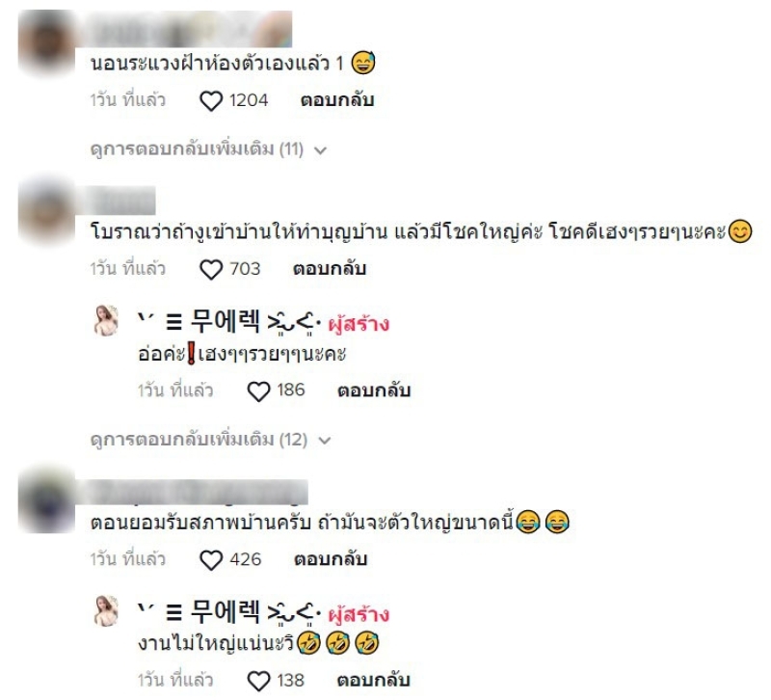Open the creator avatar on the 186-like reply
The width and height of the screenshot is (771, 700).
click(x=106, y=320)
